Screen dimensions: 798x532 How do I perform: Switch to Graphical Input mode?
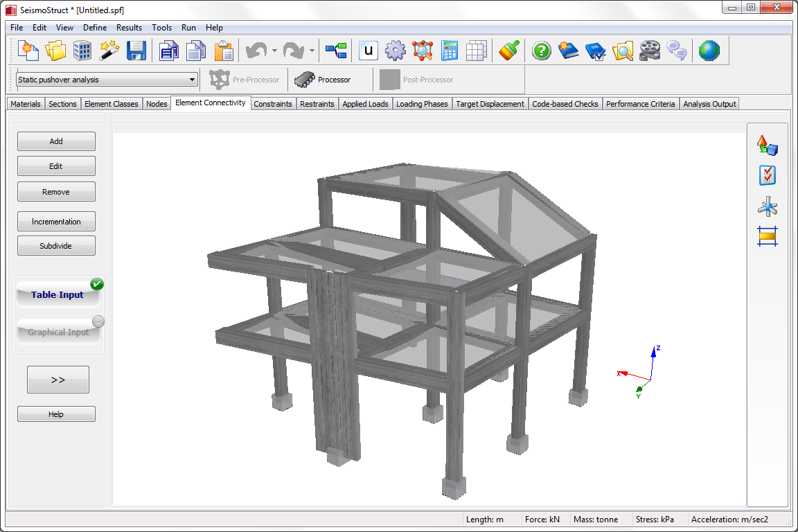point(58,332)
